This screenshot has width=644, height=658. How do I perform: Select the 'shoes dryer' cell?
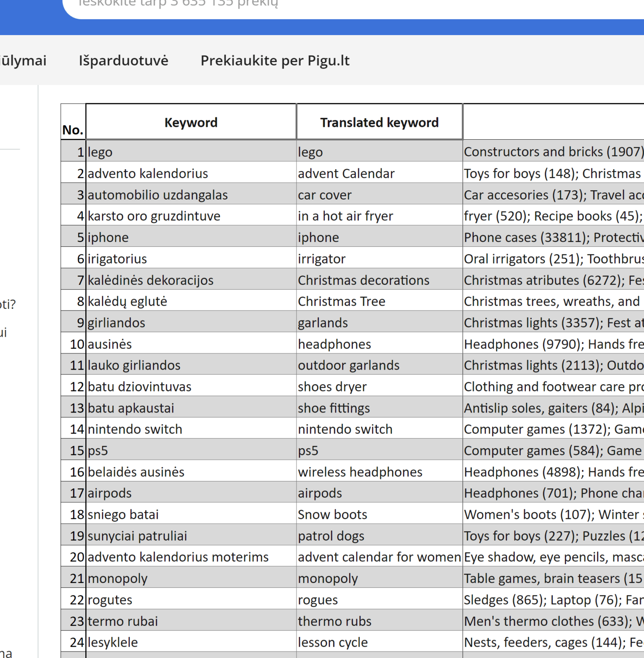[379, 386]
